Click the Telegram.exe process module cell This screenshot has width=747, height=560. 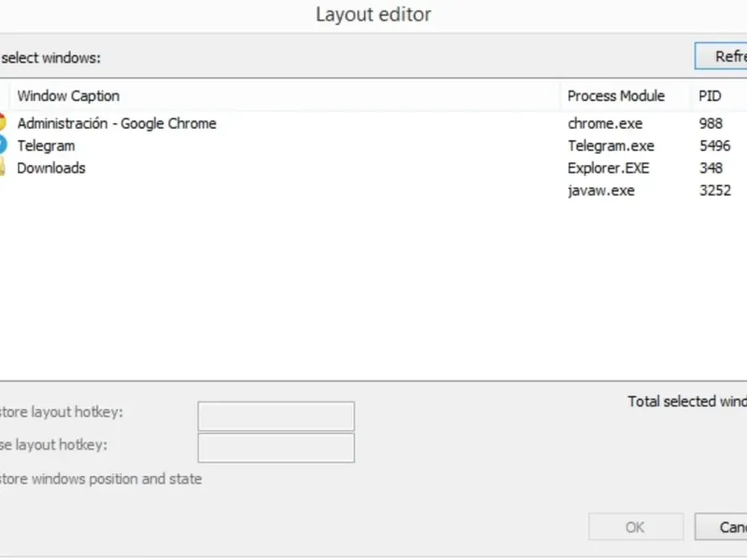(611, 146)
